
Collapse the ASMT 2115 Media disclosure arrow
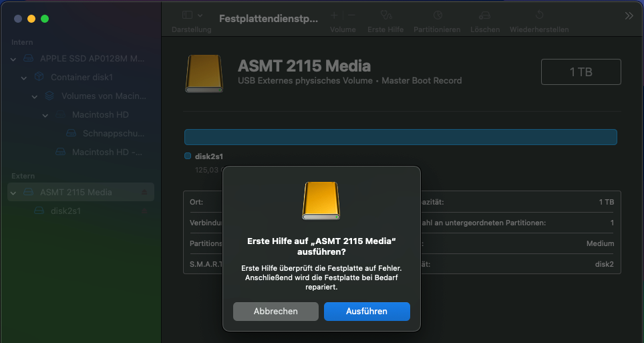pos(13,193)
